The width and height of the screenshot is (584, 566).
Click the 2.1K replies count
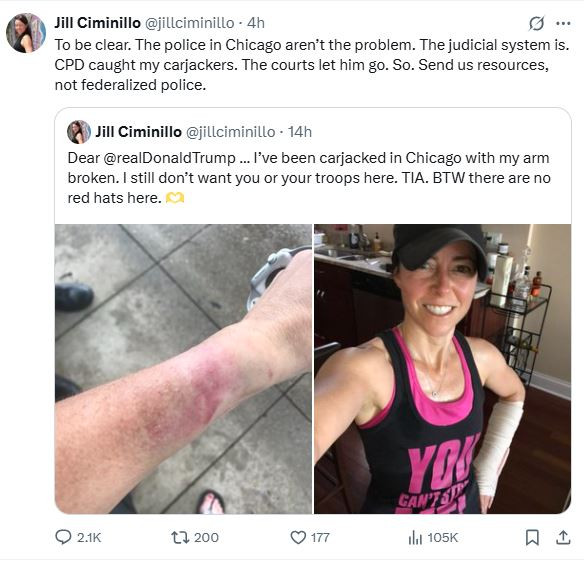click(x=89, y=537)
